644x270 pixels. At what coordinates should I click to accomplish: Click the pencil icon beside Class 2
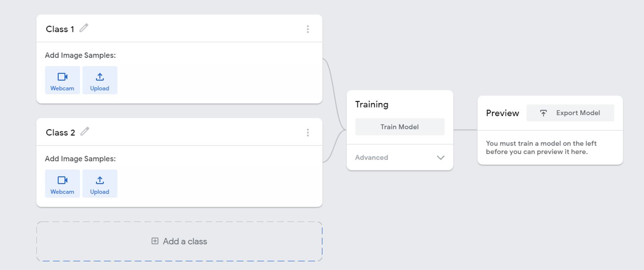pyautogui.click(x=85, y=131)
